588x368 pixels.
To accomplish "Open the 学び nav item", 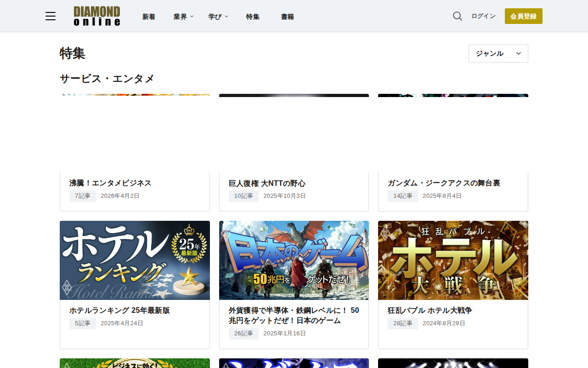I will 215,17.
